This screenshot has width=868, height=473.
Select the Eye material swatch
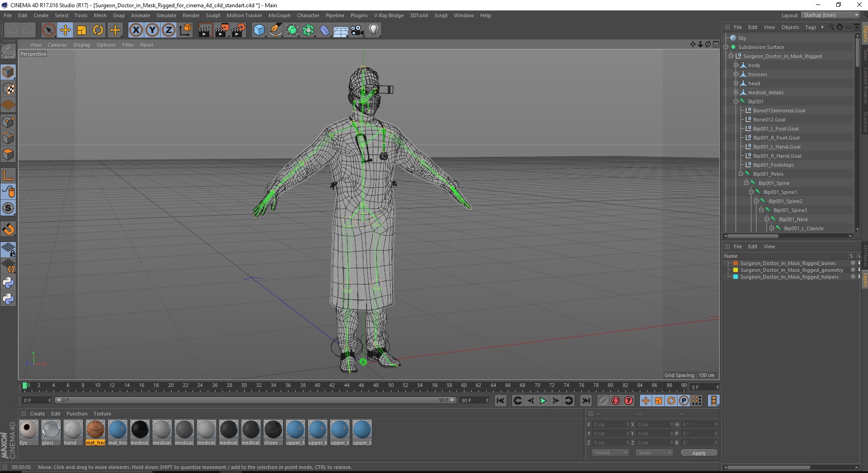29,433
